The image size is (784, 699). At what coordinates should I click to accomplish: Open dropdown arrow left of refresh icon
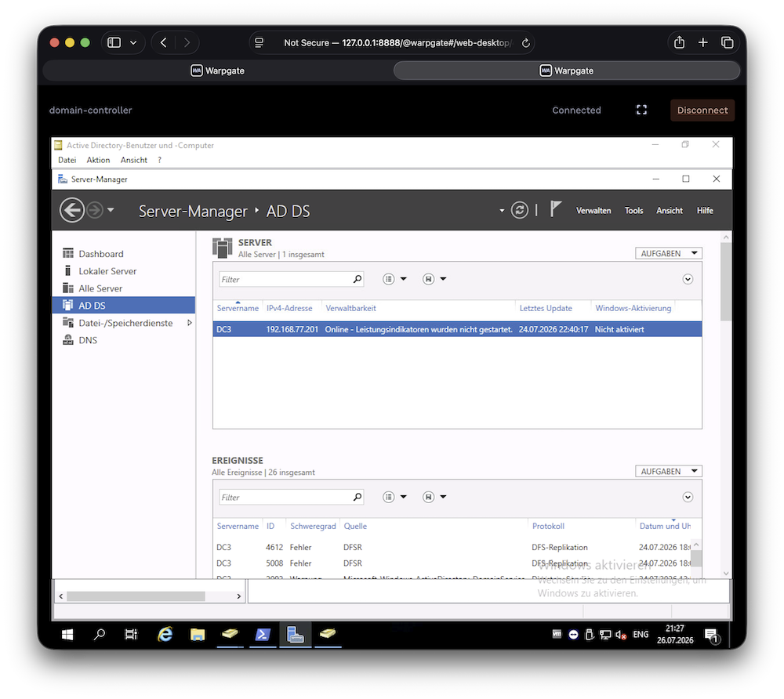pyautogui.click(x=502, y=211)
